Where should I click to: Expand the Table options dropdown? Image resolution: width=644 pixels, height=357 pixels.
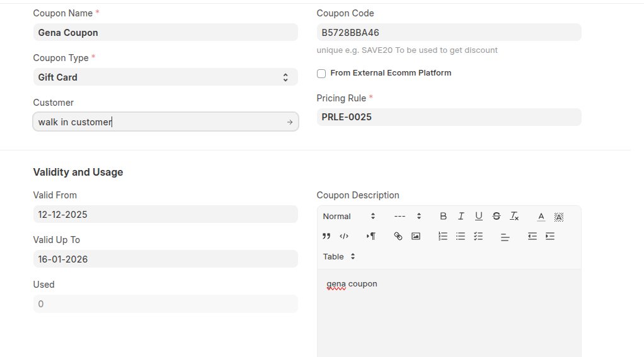click(339, 256)
